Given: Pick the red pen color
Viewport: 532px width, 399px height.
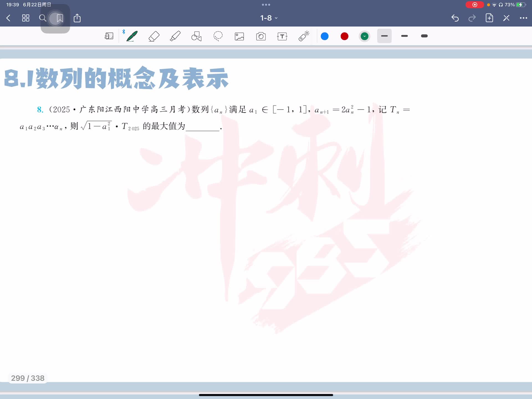Looking at the screenshot, I should point(344,36).
